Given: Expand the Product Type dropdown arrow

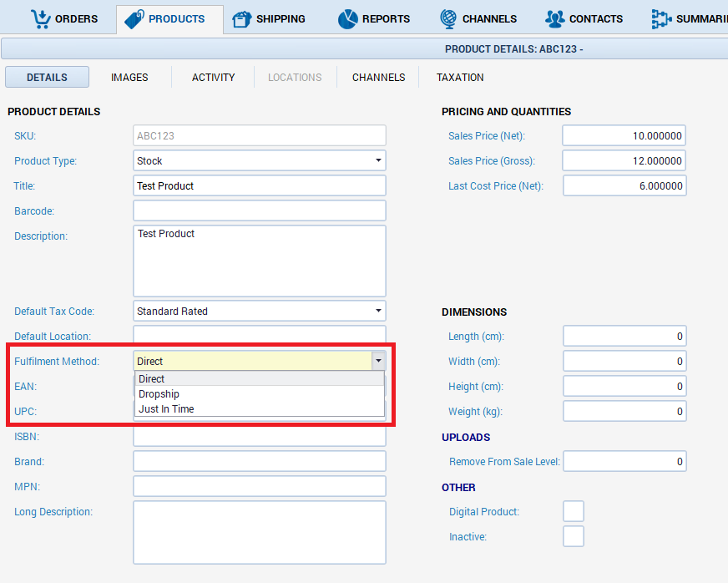Looking at the screenshot, I should (x=378, y=160).
